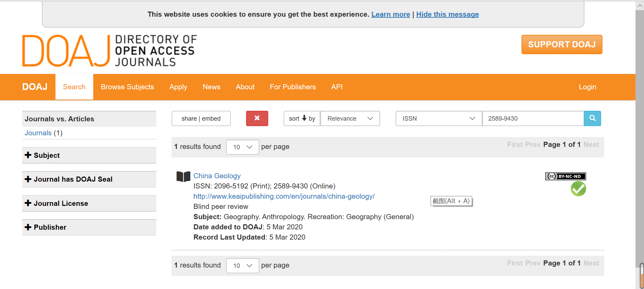Open the keaipublishing journal URL
Viewport: 644px width, 289px height.
click(x=284, y=196)
